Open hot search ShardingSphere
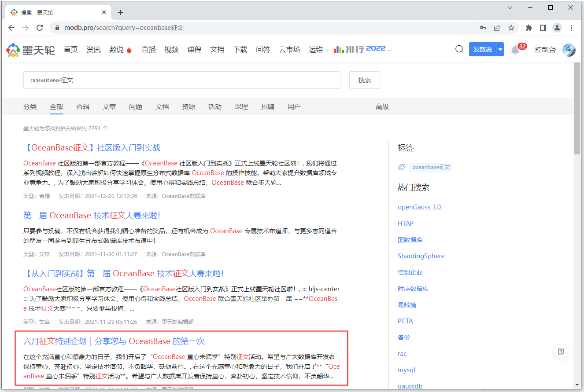The image size is (584, 392). coord(421,256)
